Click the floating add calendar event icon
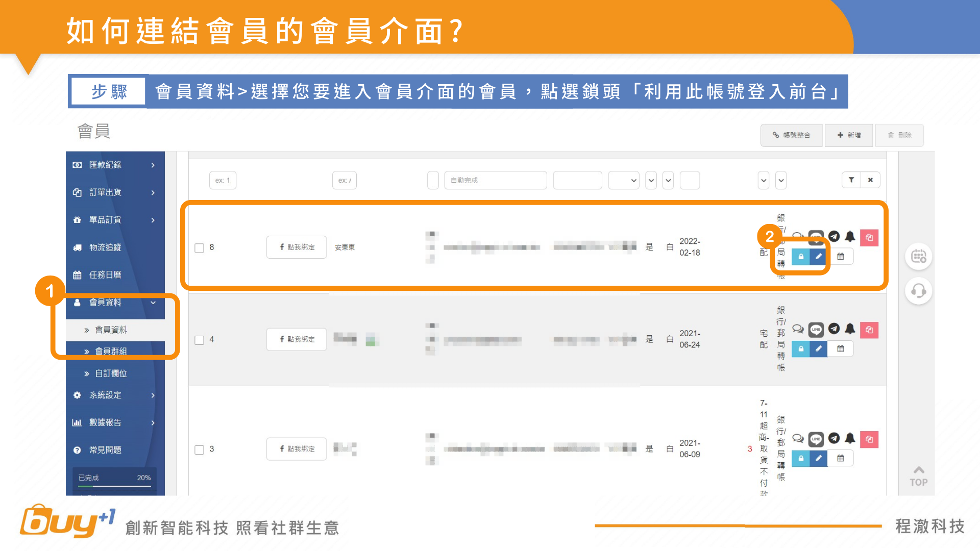980x551 pixels. 918,256
